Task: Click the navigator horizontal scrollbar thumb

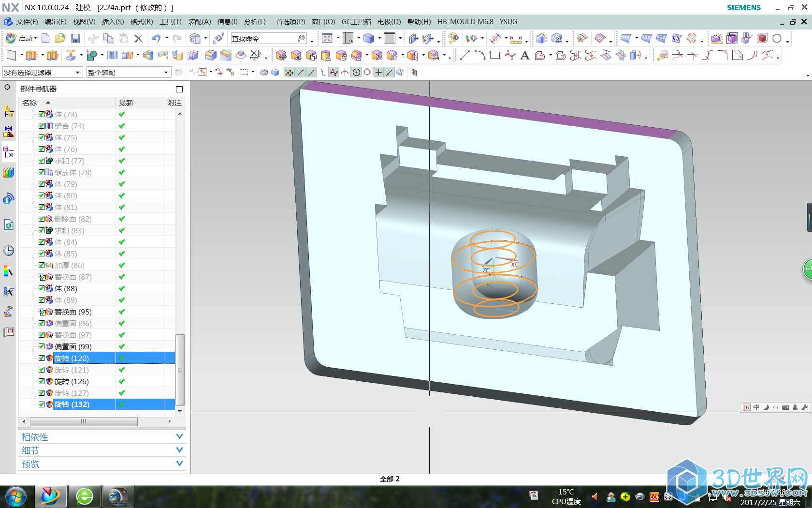Action: click(x=84, y=421)
